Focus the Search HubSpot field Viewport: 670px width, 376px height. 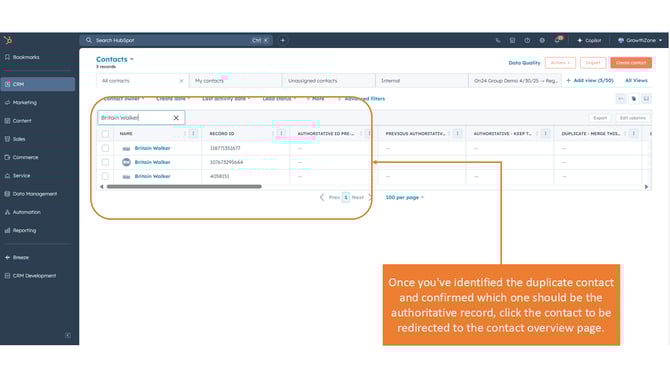tap(176, 40)
